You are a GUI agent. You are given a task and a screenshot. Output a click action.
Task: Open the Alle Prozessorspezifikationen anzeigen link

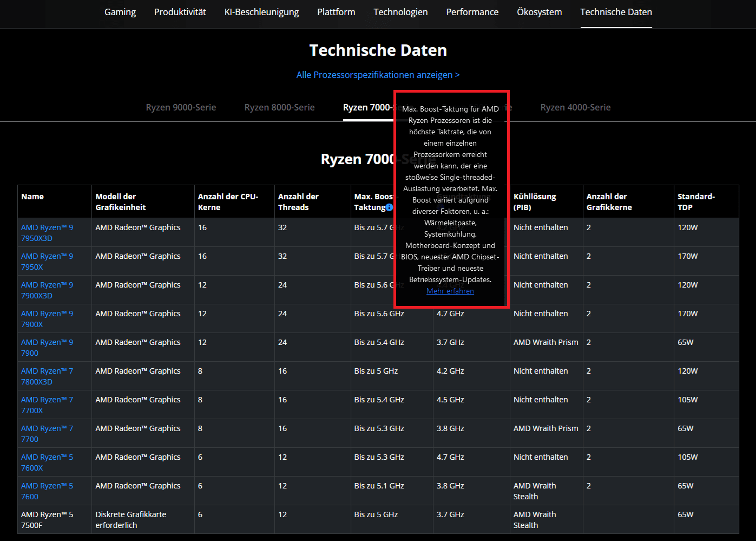coord(378,75)
